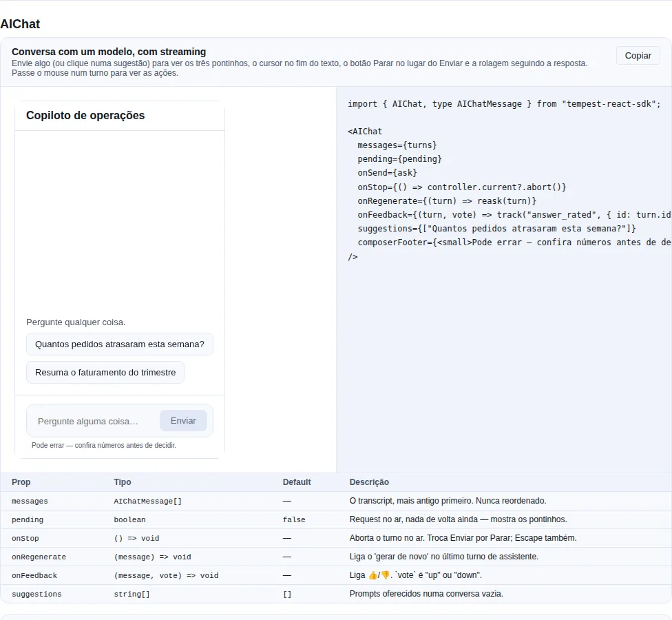672x620 pixels.
Task: Click the 'Default' column header
Action: [x=297, y=482]
